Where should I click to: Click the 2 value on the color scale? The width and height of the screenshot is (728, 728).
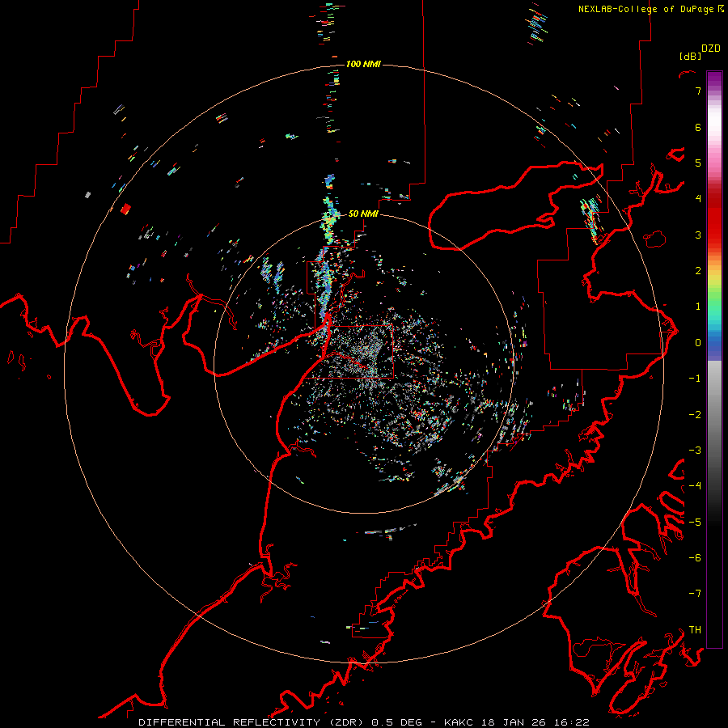point(698,271)
